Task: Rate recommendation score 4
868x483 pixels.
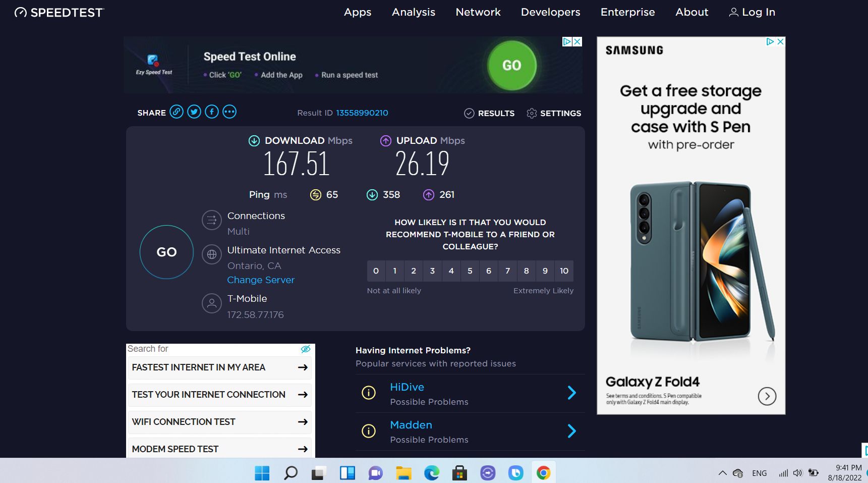Action: pos(451,271)
